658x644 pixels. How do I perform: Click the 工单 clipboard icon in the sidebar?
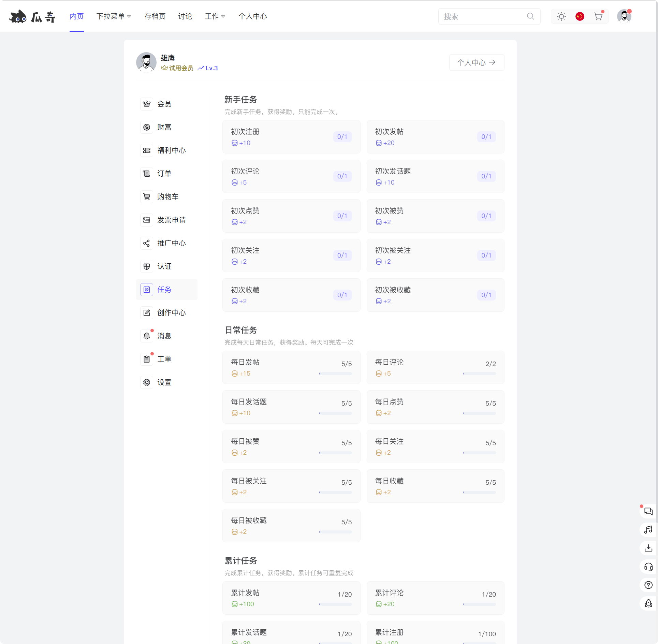tap(147, 359)
